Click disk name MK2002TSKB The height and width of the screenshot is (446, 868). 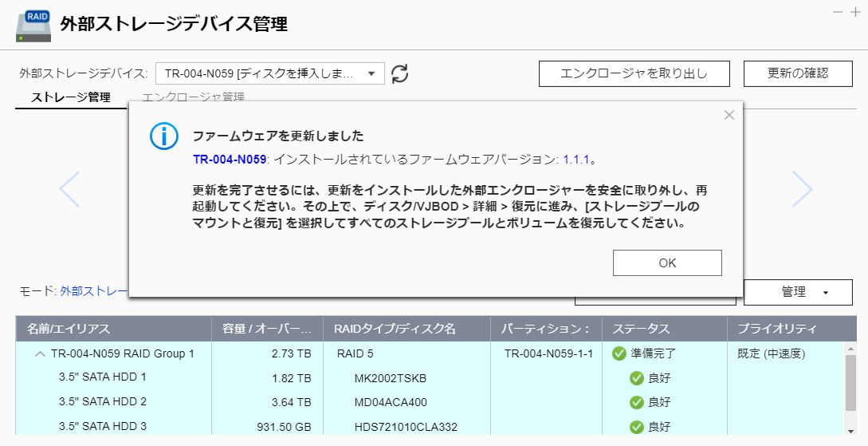391,378
